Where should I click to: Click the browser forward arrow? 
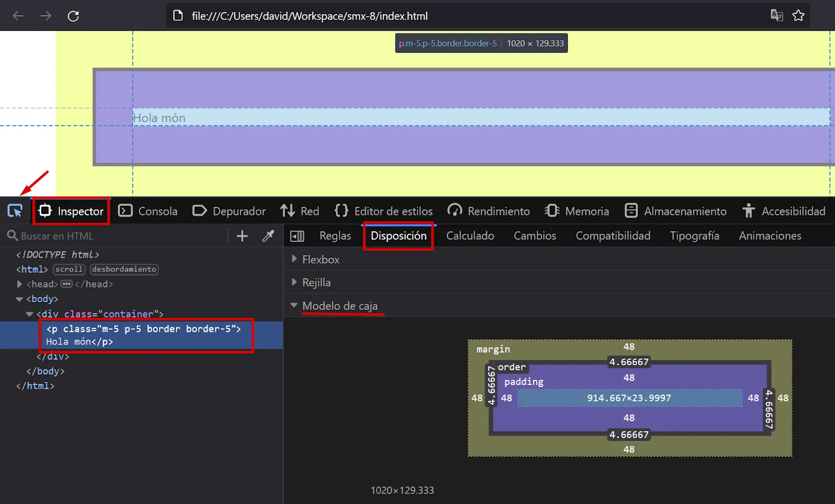pyautogui.click(x=46, y=16)
